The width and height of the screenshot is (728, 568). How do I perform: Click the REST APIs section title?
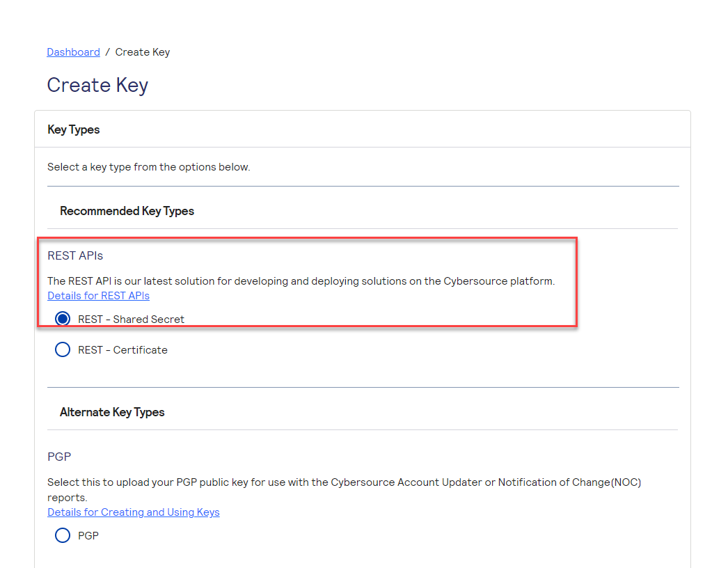point(75,255)
